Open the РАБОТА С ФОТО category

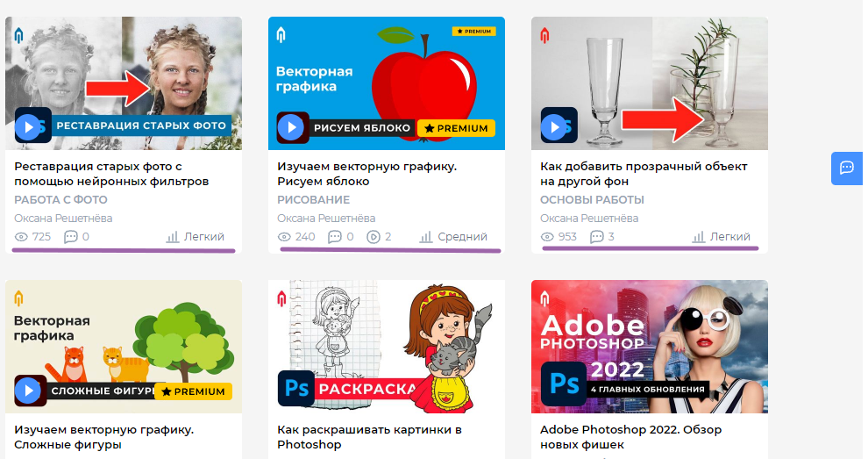60,199
